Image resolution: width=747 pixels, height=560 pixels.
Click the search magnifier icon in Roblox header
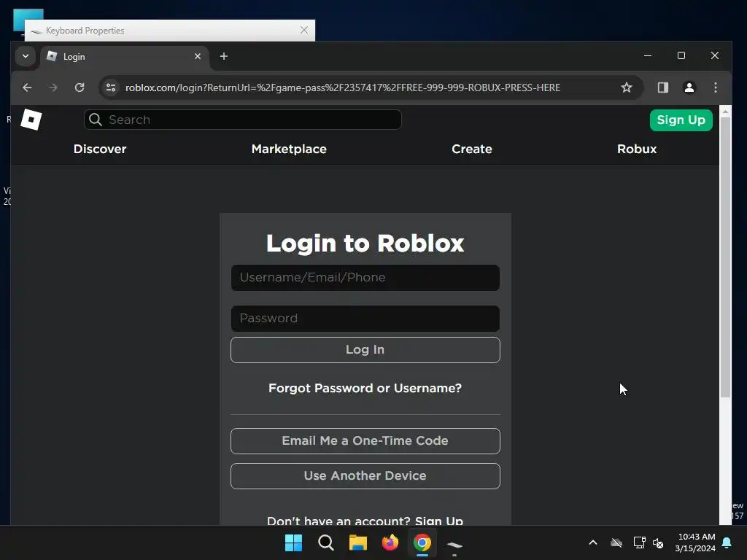point(96,120)
